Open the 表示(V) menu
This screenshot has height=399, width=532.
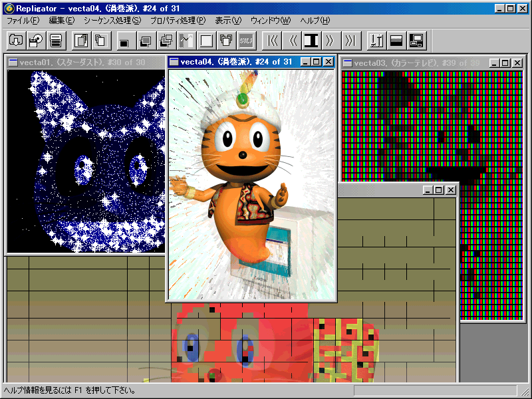[228, 21]
